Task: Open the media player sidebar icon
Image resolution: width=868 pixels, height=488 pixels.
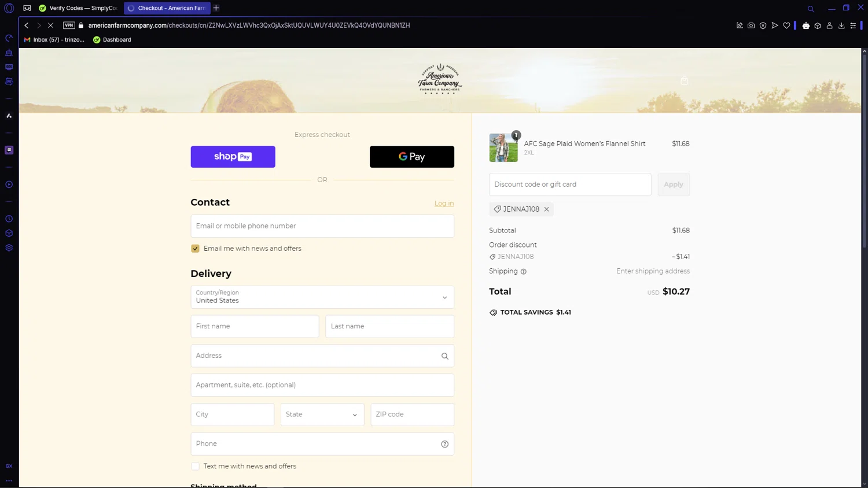Action: point(9,184)
